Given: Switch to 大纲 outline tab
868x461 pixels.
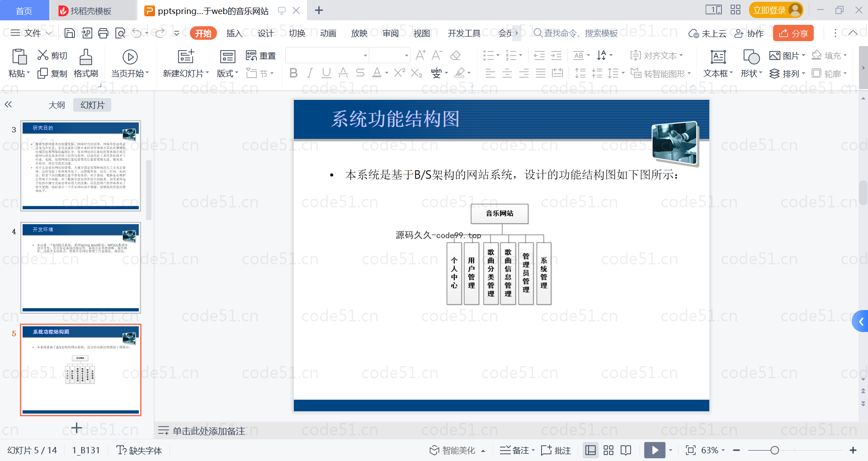Looking at the screenshot, I should coord(57,105).
